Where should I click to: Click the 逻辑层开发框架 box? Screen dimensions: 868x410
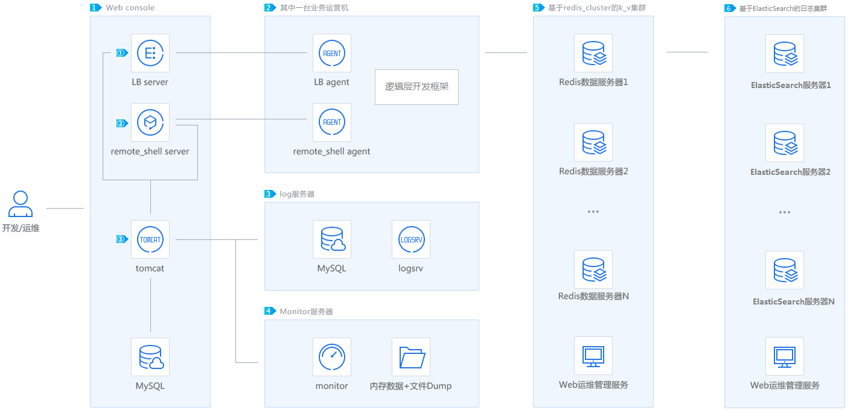416,87
